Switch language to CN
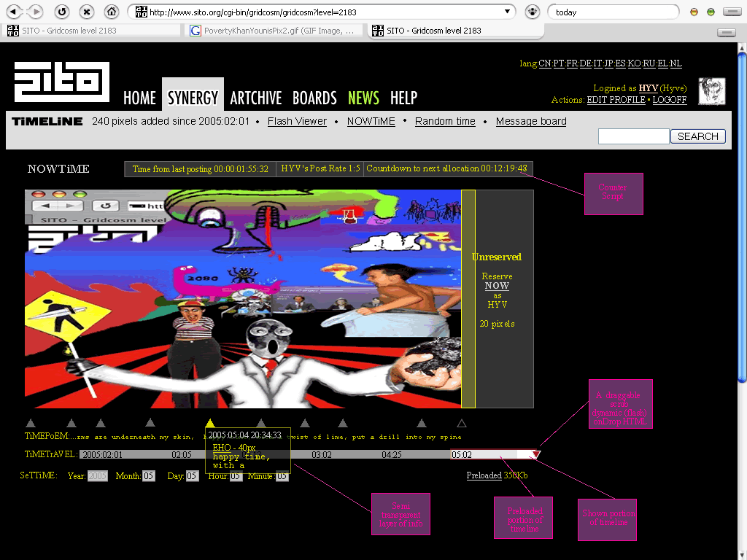The width and height of the screenshot is (747, 560). pyautogui.click(x=544, y=63)
